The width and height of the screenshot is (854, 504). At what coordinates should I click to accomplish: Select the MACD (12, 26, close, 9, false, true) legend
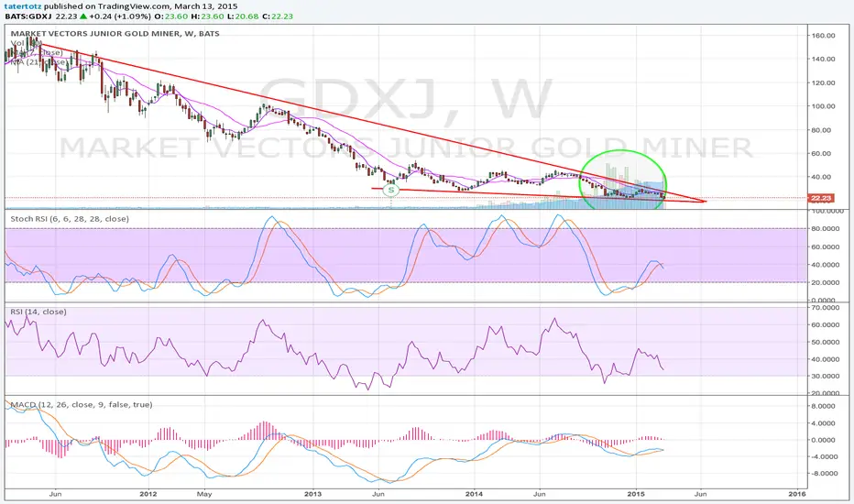(x=82, y=404)
